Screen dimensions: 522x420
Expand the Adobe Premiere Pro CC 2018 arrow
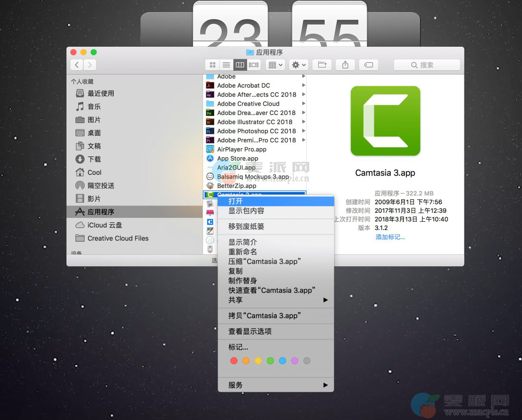click(x=304, y=140)
